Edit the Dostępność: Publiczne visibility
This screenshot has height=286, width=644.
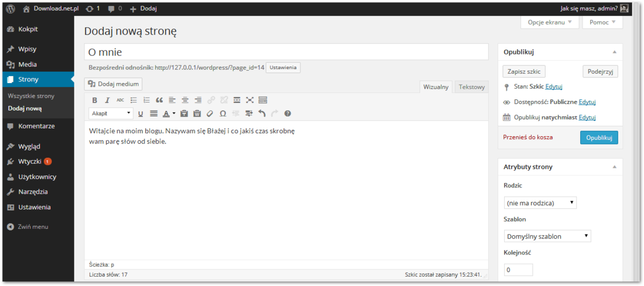587,102
